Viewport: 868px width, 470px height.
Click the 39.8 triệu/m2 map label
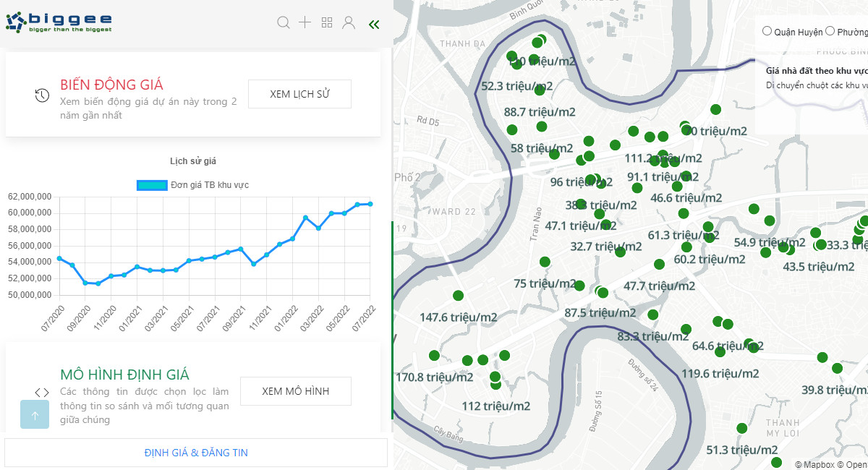(x=835, y=390)
